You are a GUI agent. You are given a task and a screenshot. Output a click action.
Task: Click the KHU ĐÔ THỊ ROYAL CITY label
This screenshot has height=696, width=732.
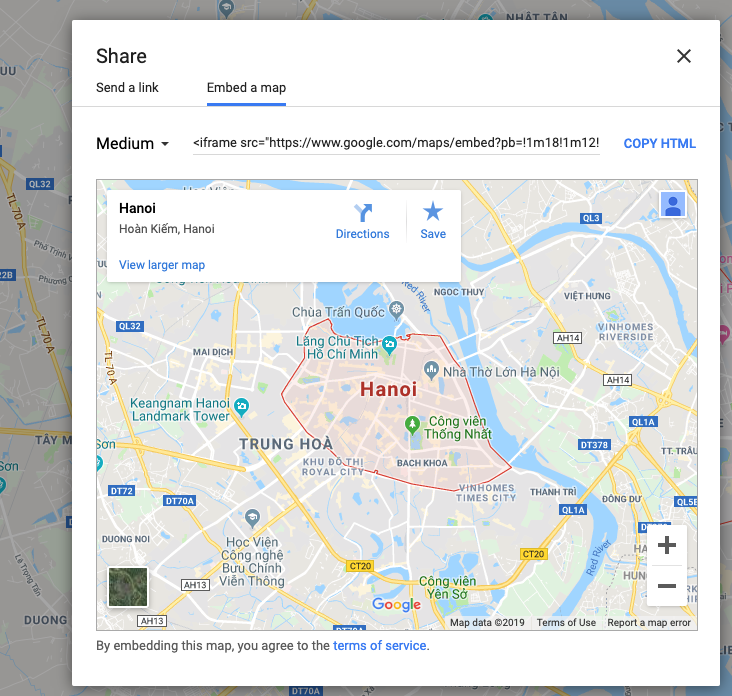tap(333, 467)
